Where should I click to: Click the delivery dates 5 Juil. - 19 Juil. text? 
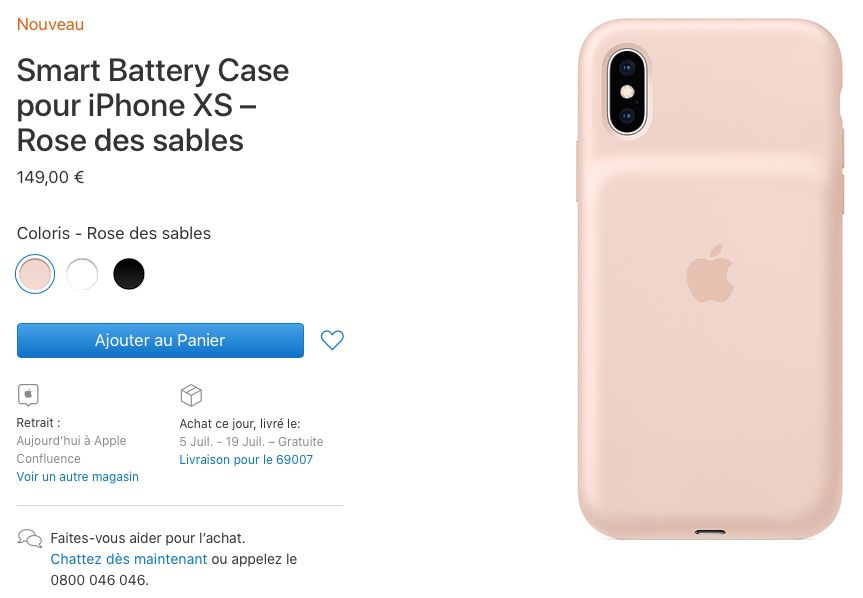click(x=226, y=441)
